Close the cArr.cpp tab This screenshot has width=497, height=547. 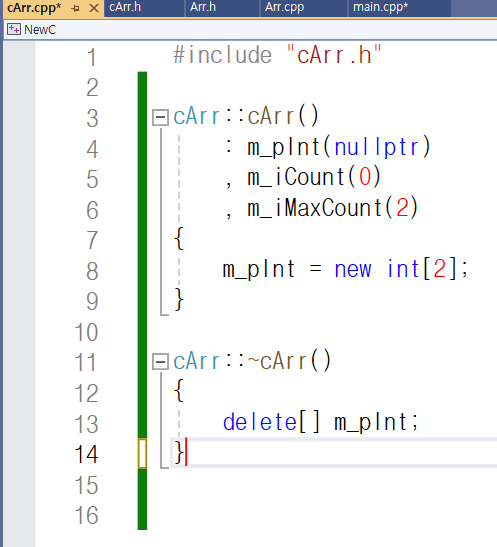[x=93, y=8]
